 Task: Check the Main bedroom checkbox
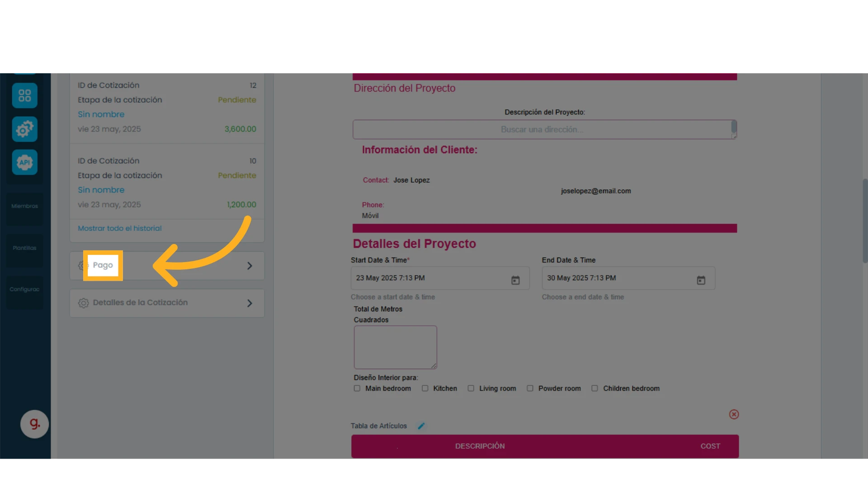click(357, 388)
